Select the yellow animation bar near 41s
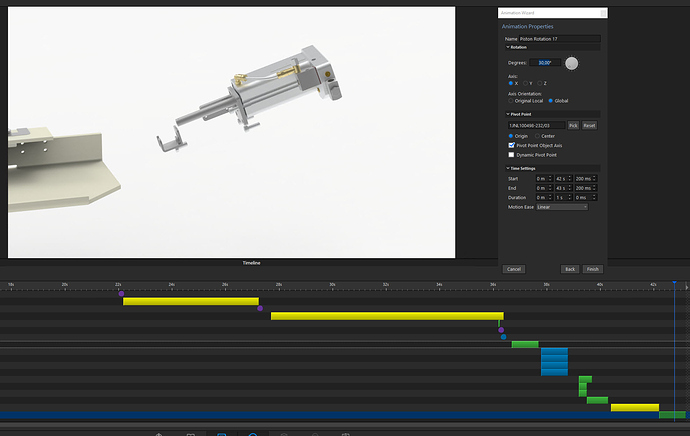The width and height of the screenshot is (690, 436). (635, 408)
